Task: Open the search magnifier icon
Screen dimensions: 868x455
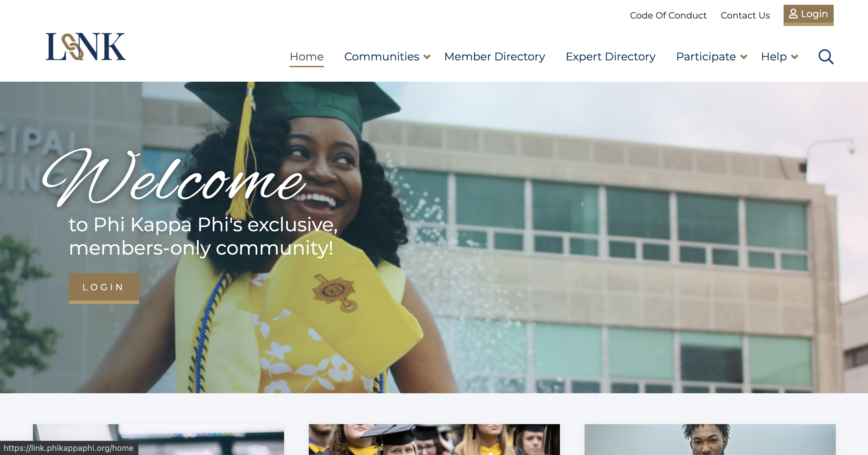Action: (x=826, y=57)
